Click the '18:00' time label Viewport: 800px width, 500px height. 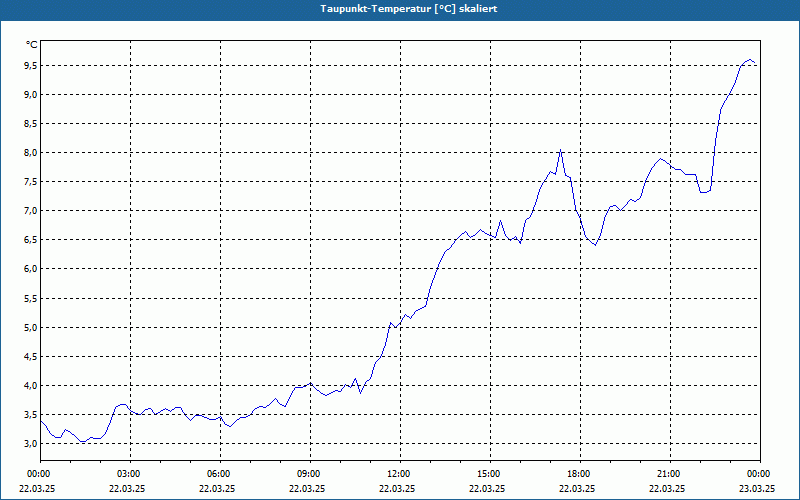pos(578,474)
